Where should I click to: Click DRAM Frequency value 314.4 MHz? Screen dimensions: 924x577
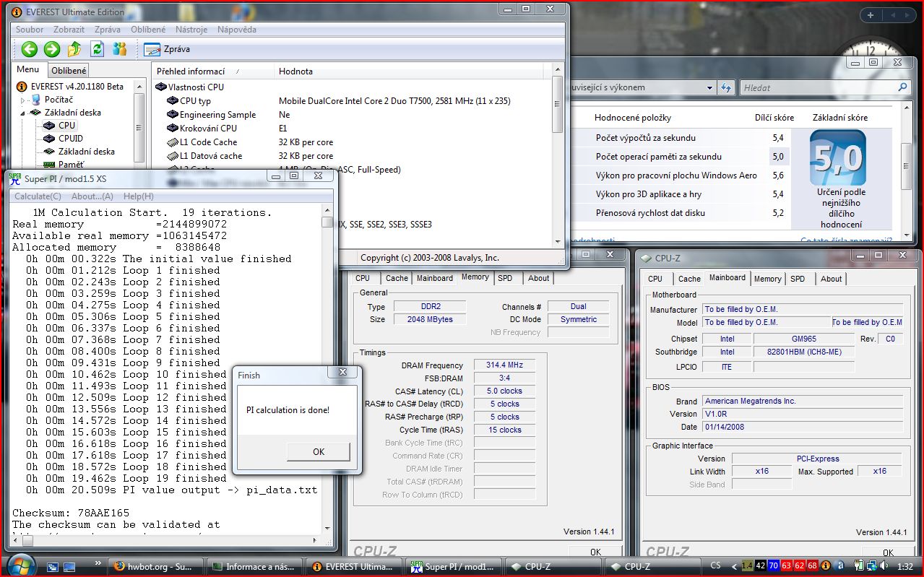tap(504, 365)
